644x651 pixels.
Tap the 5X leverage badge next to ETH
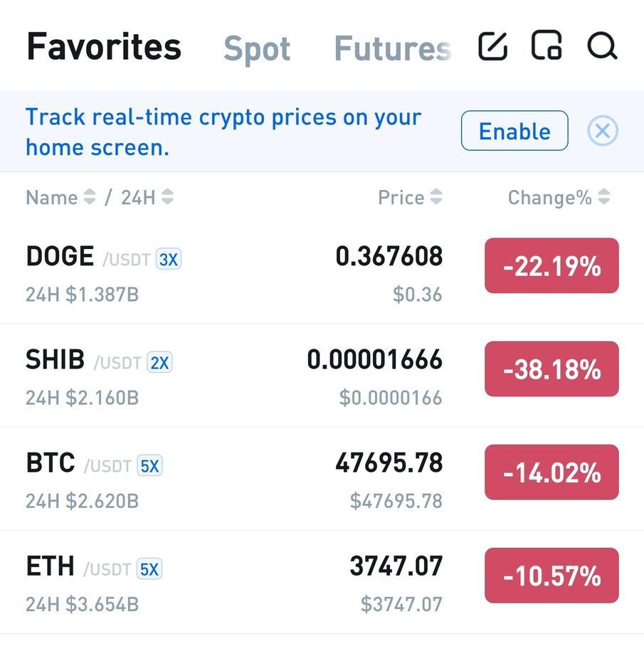pos(149,569)
